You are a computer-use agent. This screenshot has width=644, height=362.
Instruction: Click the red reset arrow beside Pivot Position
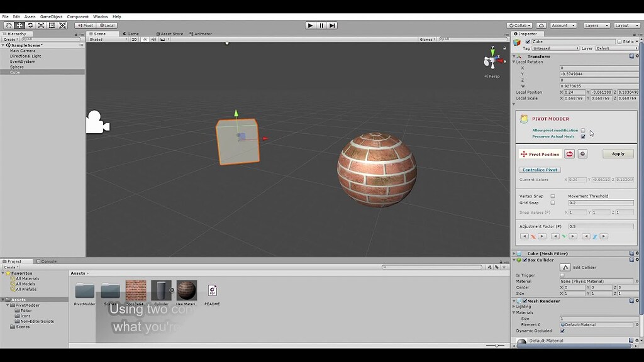click(x=569, y=153)
